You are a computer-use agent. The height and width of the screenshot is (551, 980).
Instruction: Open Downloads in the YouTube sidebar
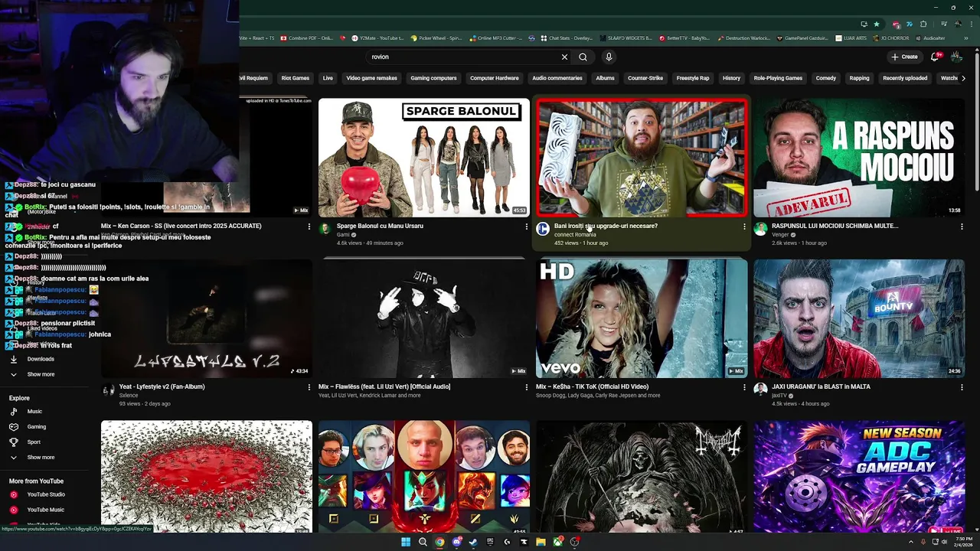41,359
